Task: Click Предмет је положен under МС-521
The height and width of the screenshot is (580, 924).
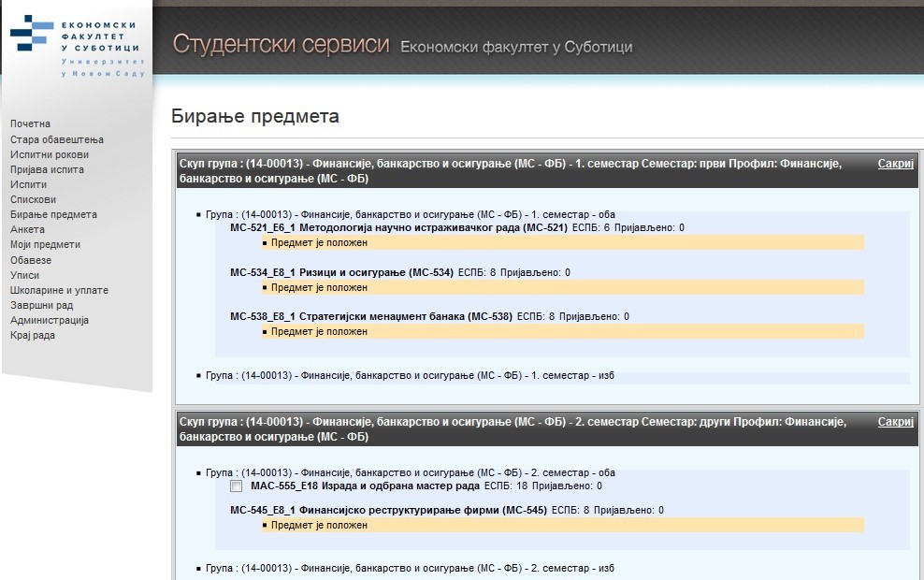Action: (563, 243)
